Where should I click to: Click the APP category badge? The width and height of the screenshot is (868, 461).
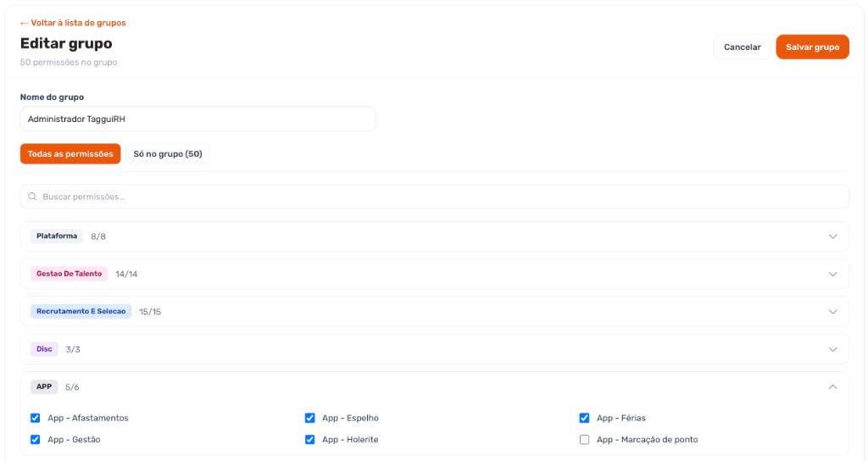(44, 386)
